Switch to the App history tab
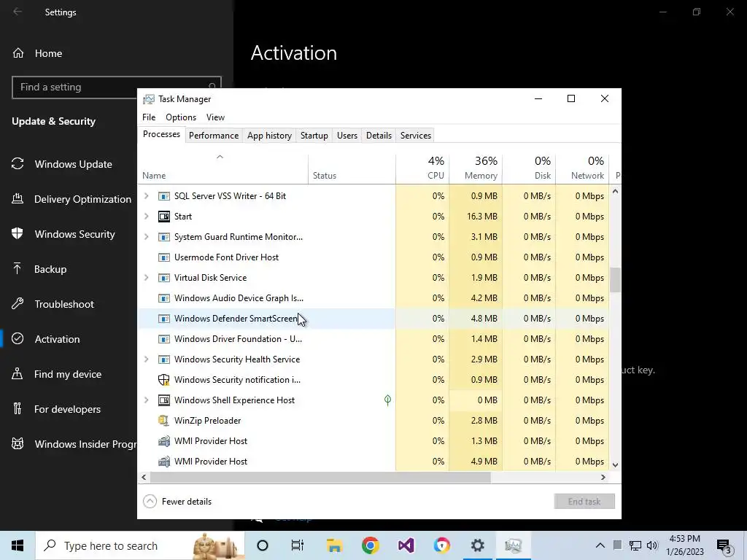Viewport: 747px width, 560px height. pos(269,136)
